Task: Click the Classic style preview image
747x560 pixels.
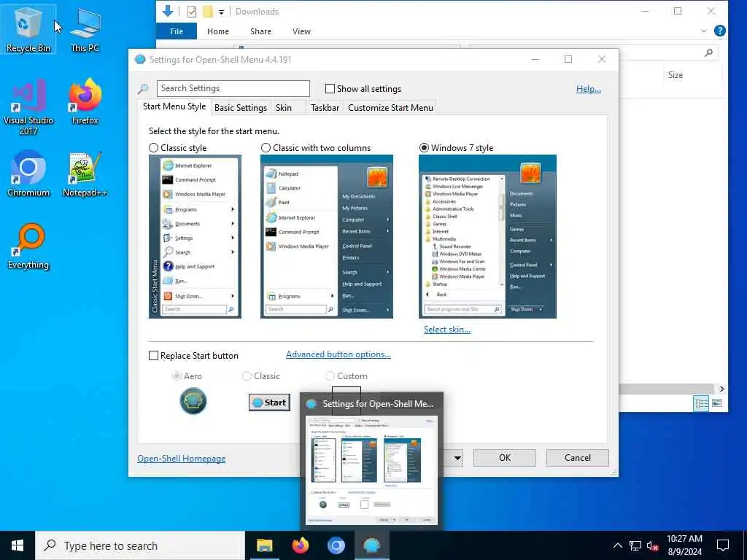Action: click(x=195, y=237)
